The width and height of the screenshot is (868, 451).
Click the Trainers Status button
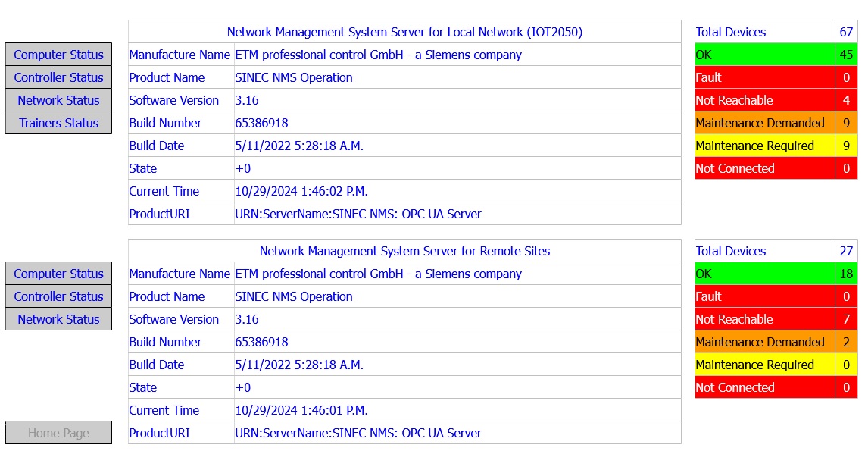click(58, 123)
